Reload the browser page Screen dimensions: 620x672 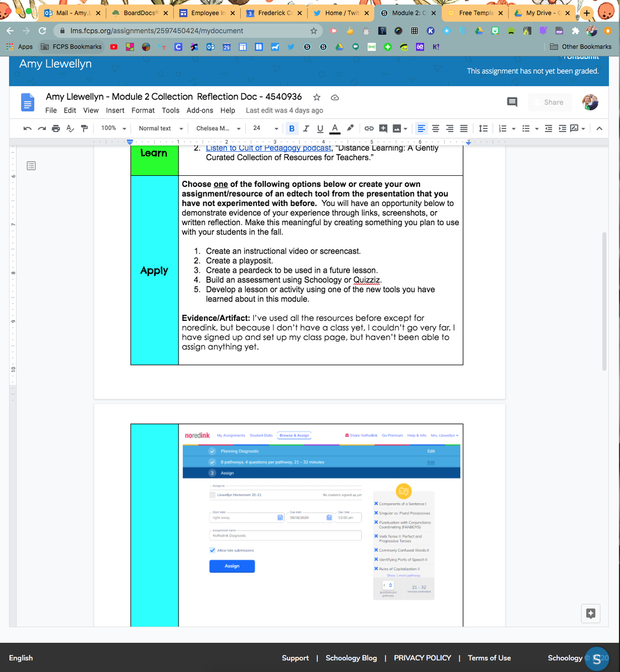(x=43, y=30)
